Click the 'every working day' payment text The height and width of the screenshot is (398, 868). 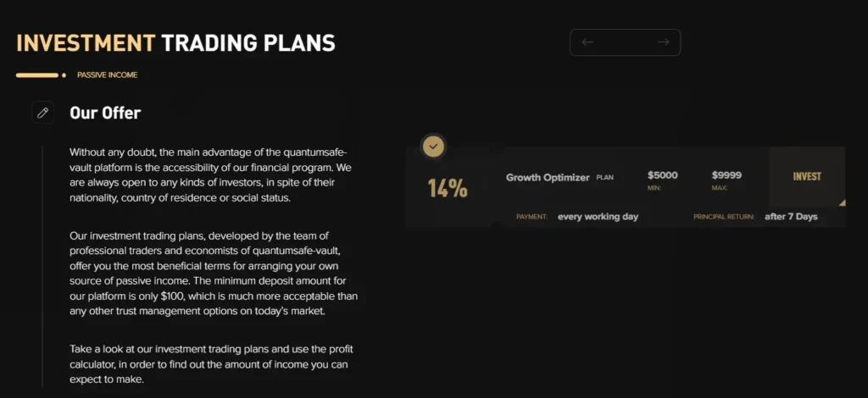coord(598,217)
